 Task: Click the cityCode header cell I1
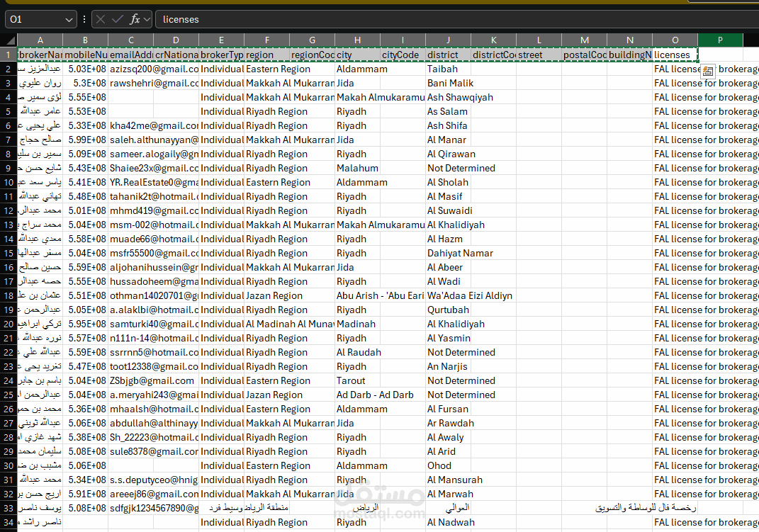point(403,55)
